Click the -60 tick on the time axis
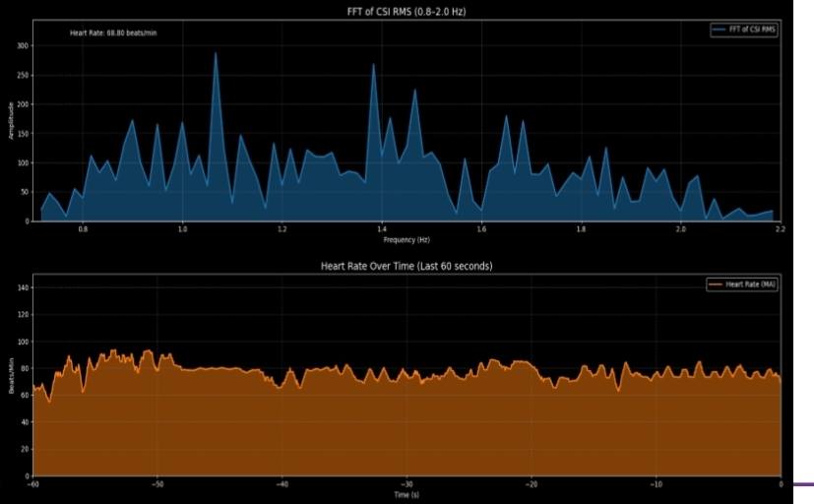 click(x=33, y=484)
